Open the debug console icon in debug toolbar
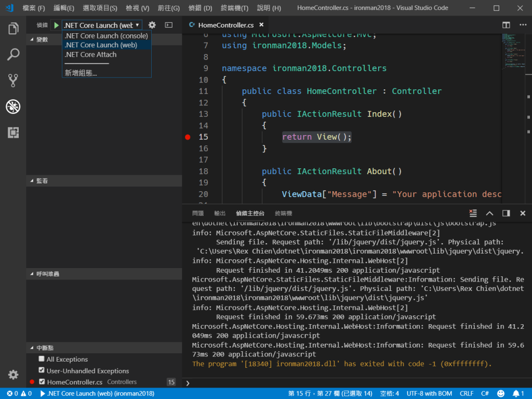 click(169, 25)
